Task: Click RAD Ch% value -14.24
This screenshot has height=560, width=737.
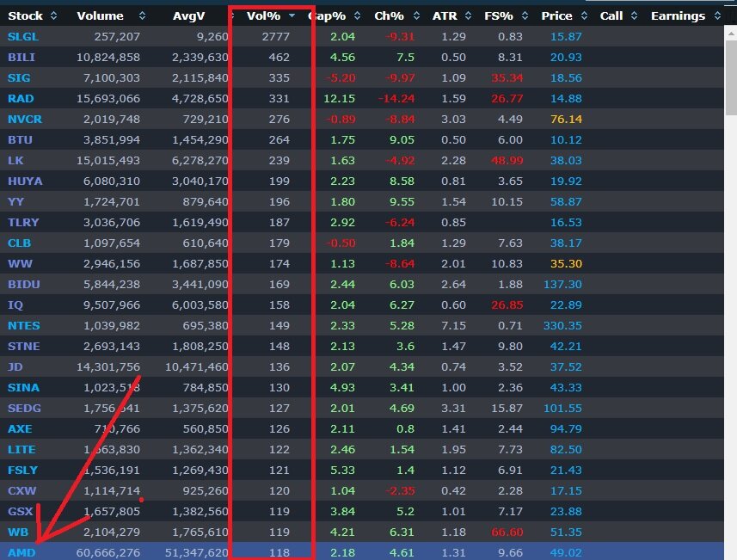Action: pos(396,99)
